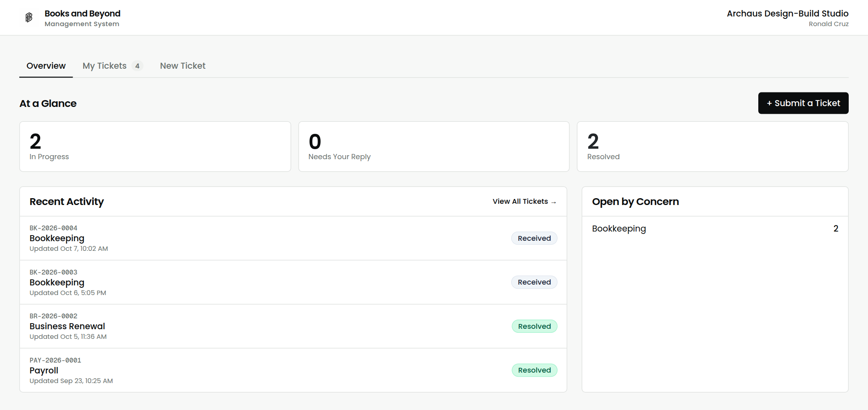Click the Recent Activity heading
Screen dimensions: 868x410
click(67, 202)
